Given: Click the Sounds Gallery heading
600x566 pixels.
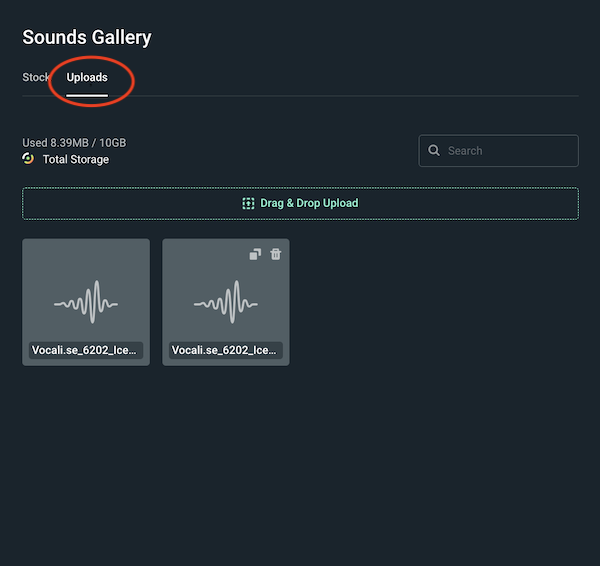Looking at the screenshot, I should click(87, 38).
